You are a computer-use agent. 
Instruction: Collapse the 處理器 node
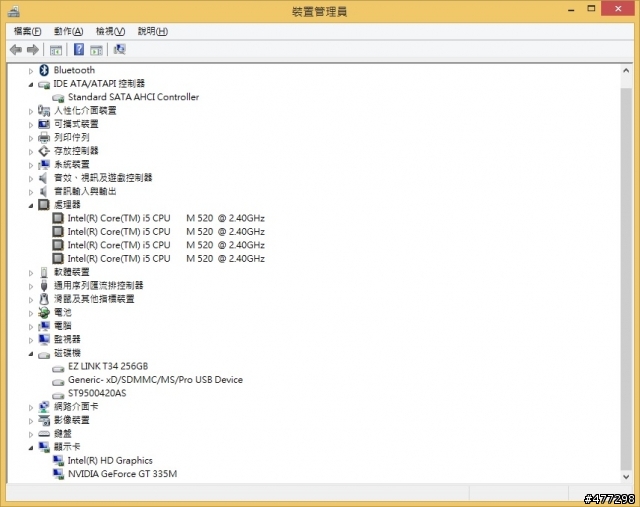click(31, 206)
